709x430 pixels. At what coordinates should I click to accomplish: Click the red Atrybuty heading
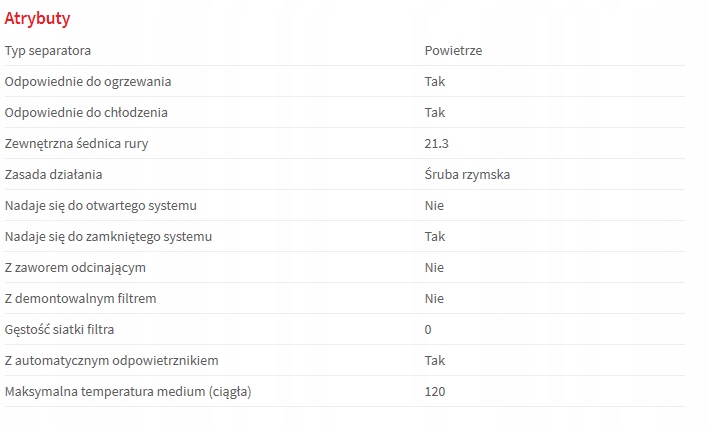click(37, 18)
